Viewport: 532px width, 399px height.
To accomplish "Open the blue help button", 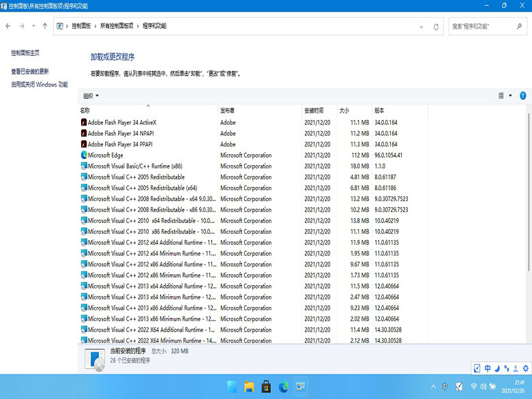I will [523, 95].
